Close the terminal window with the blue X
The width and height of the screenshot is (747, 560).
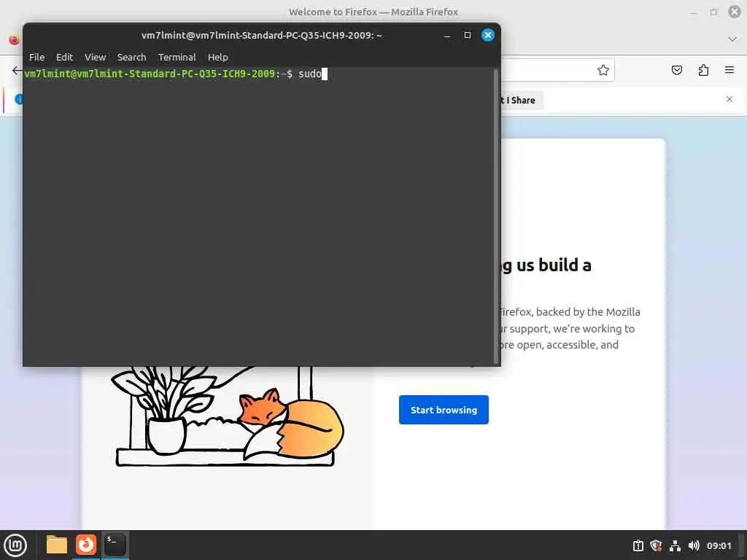click(487, 35)
